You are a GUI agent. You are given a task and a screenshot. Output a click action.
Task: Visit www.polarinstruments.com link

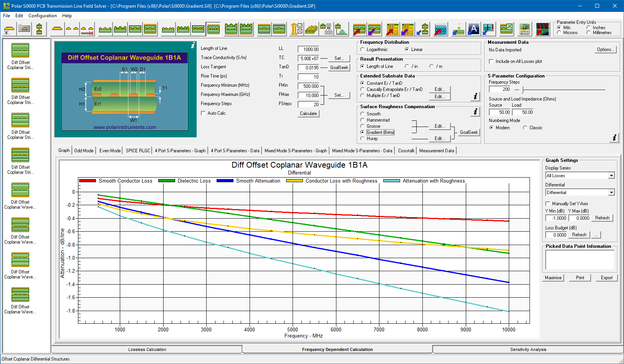(x=125, y=127)
